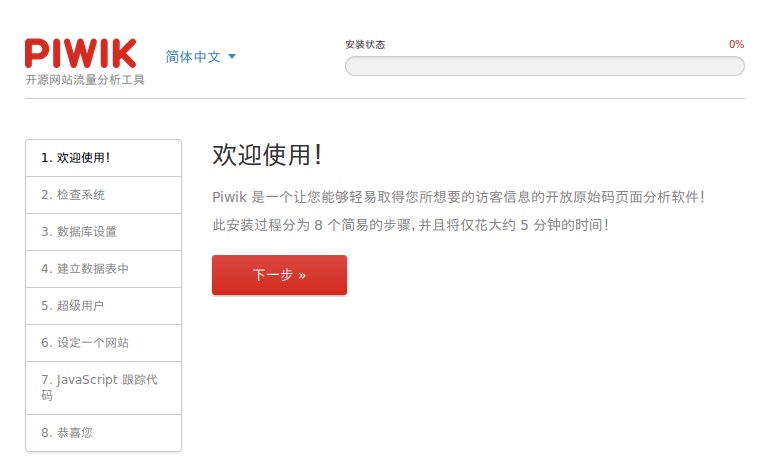Click the tagline 开源网站流量分析工具
This screenshot has height=474, width=775.
click(85, 80)
